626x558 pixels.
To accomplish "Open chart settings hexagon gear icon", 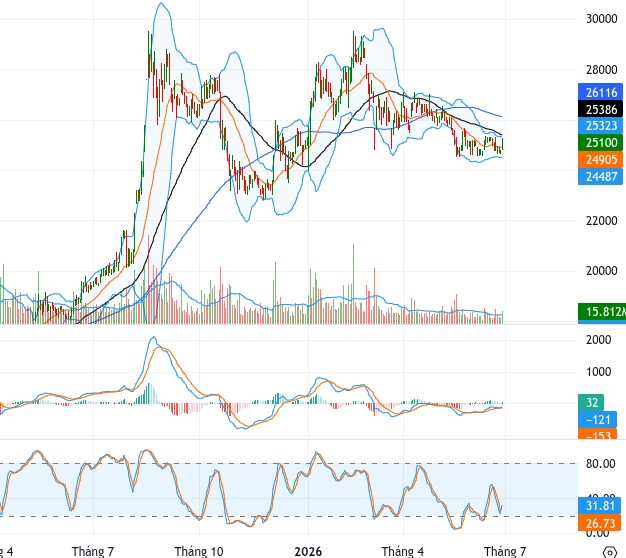I will (x=609, y=552).
